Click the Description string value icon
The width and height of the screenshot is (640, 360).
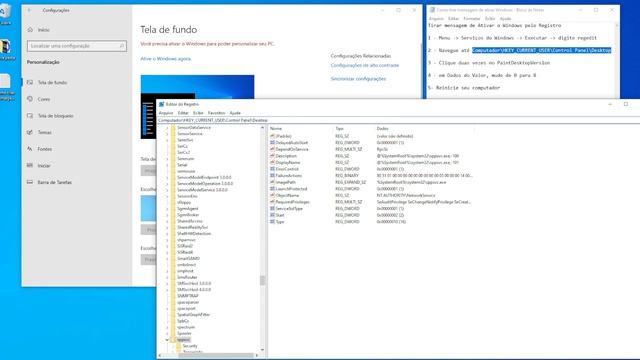coord(272,156)
